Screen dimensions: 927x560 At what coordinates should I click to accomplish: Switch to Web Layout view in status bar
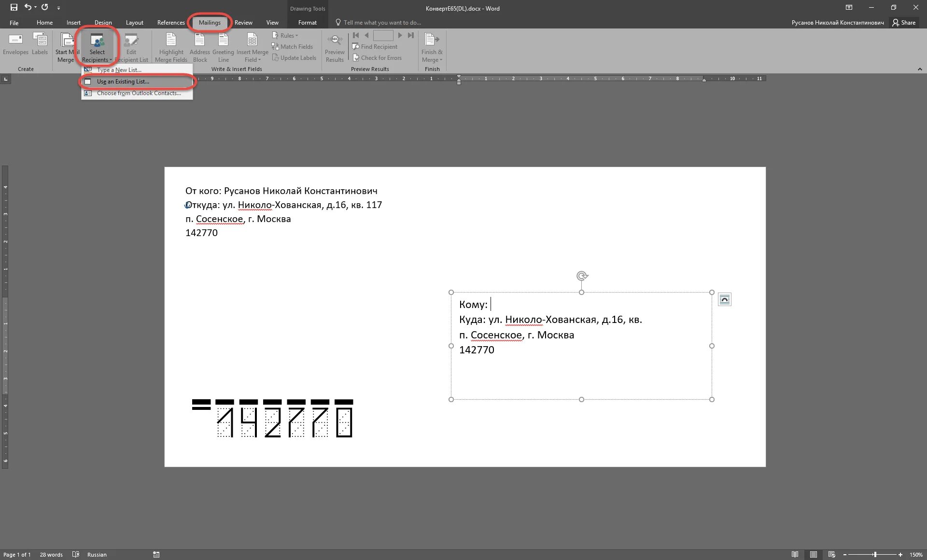(x=831, y=554)
